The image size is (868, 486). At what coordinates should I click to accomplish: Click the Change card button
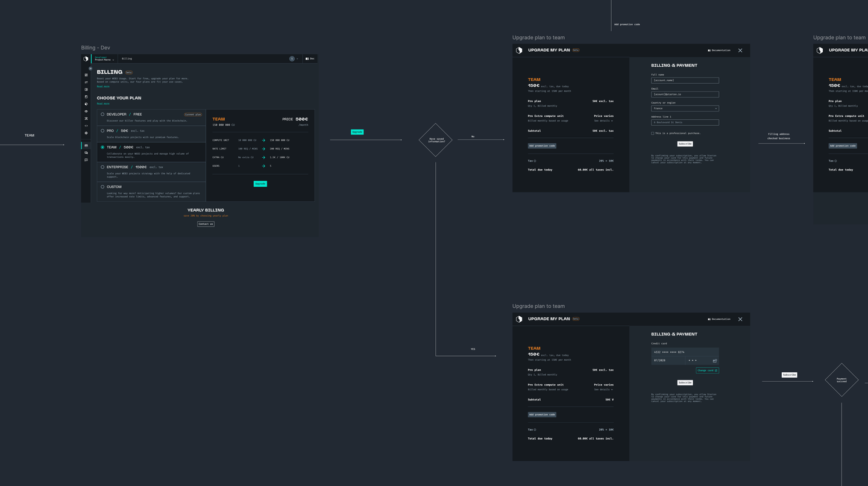click(707, 370)
